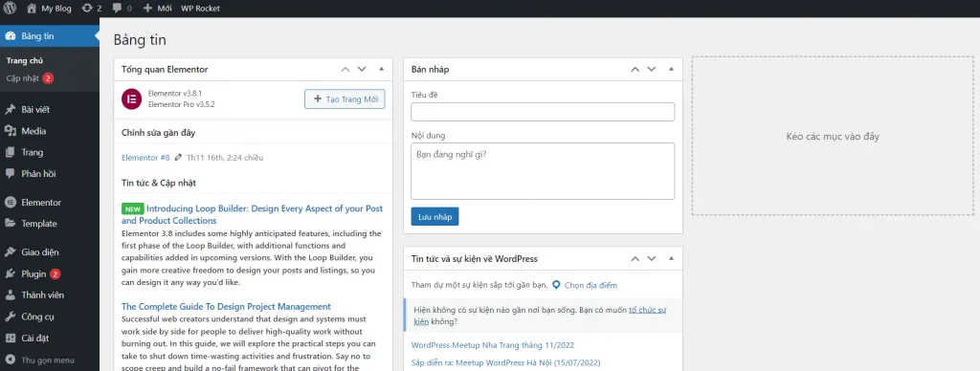Viewport: 980px width, 371px height.
Task: Click the Cài đặt settings icon
Action: click(x=10, y=338)
